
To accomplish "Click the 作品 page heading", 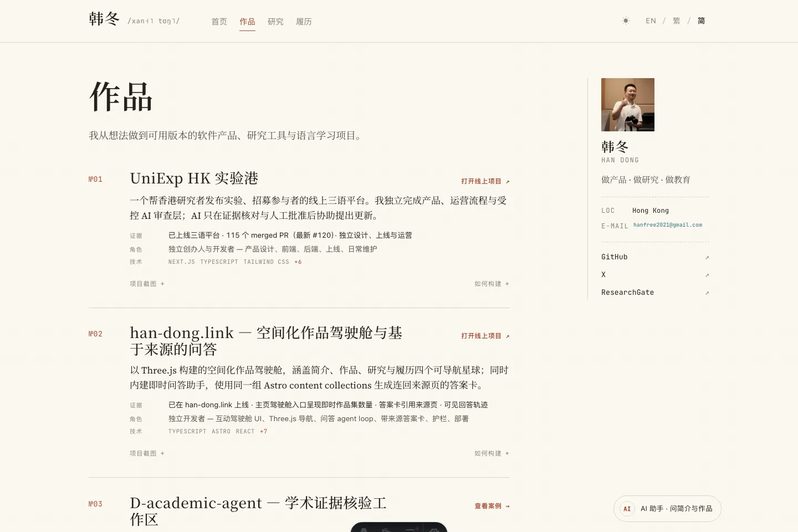I will point(121,97).
